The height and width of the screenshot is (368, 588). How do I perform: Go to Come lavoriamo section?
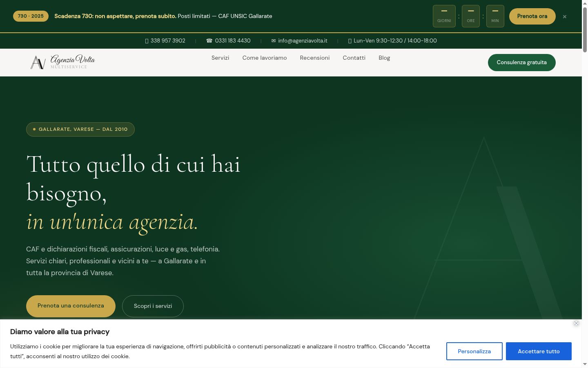coord(265,58)
